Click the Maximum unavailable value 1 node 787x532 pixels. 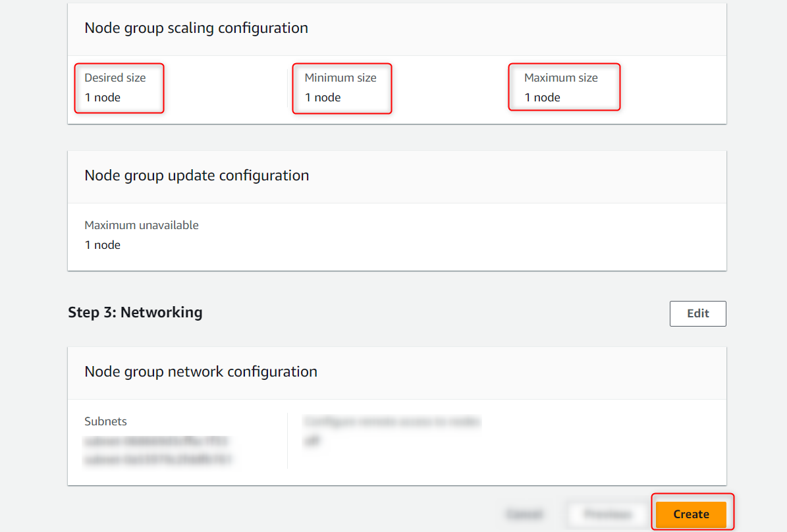(x=103, y=245)
